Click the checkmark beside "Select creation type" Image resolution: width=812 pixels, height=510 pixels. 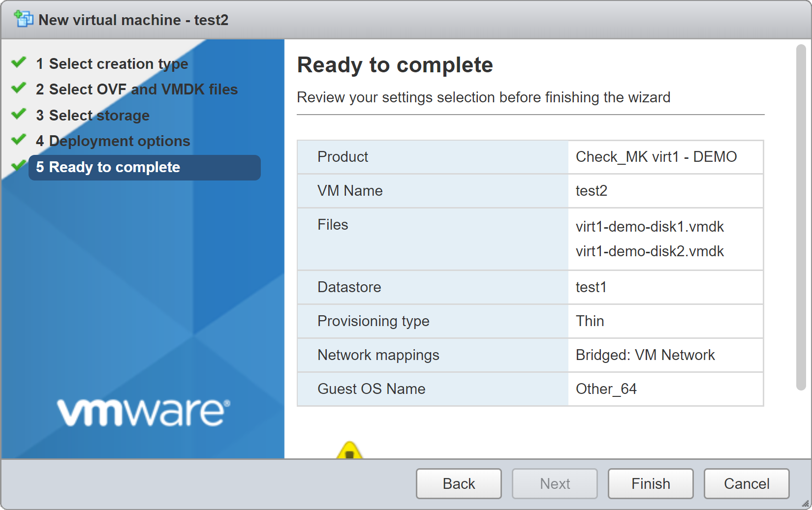(18, 62)
